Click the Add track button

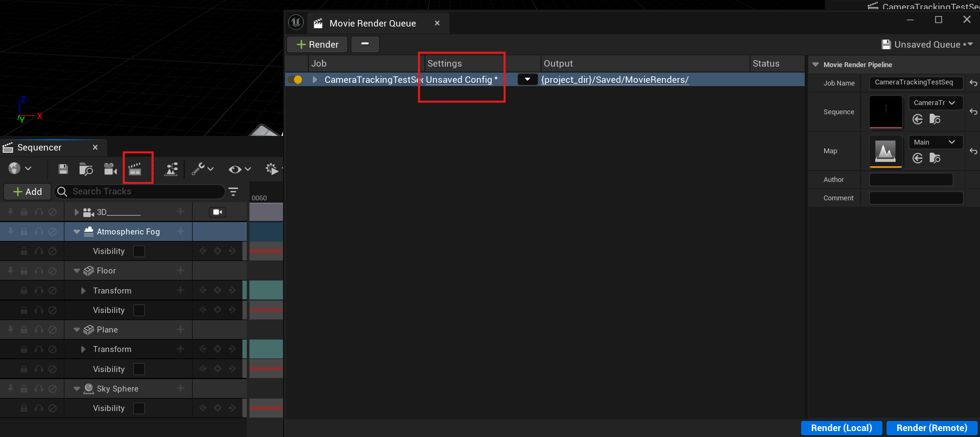coord(27,192)
